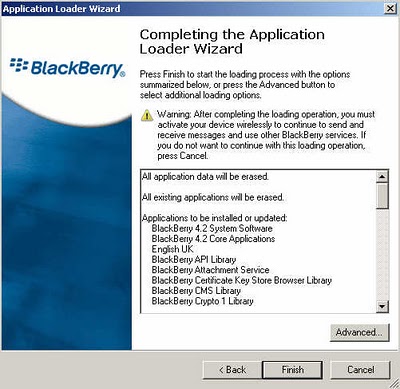Click the Finish button
This screenshot has width=400, height=389.
292,370
